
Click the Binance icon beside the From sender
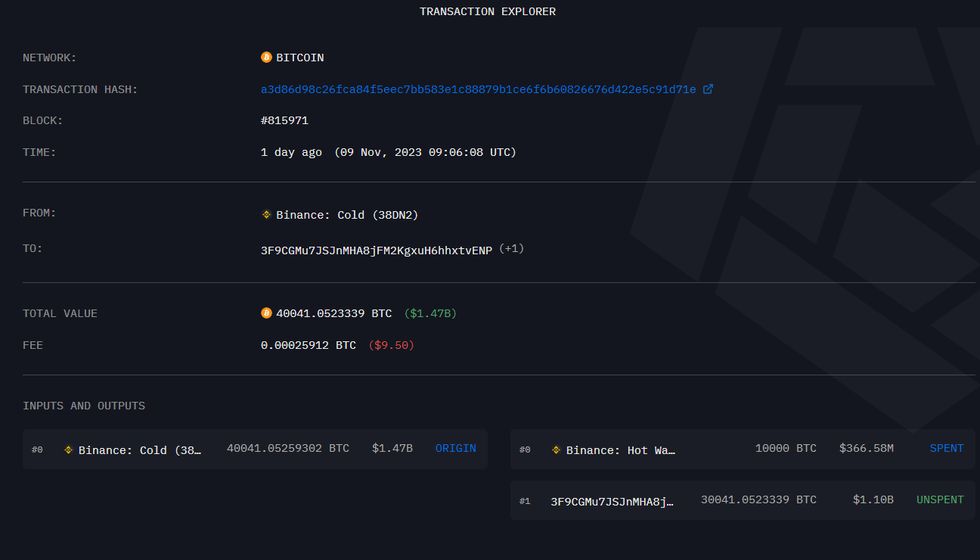[x=266, y=215]
